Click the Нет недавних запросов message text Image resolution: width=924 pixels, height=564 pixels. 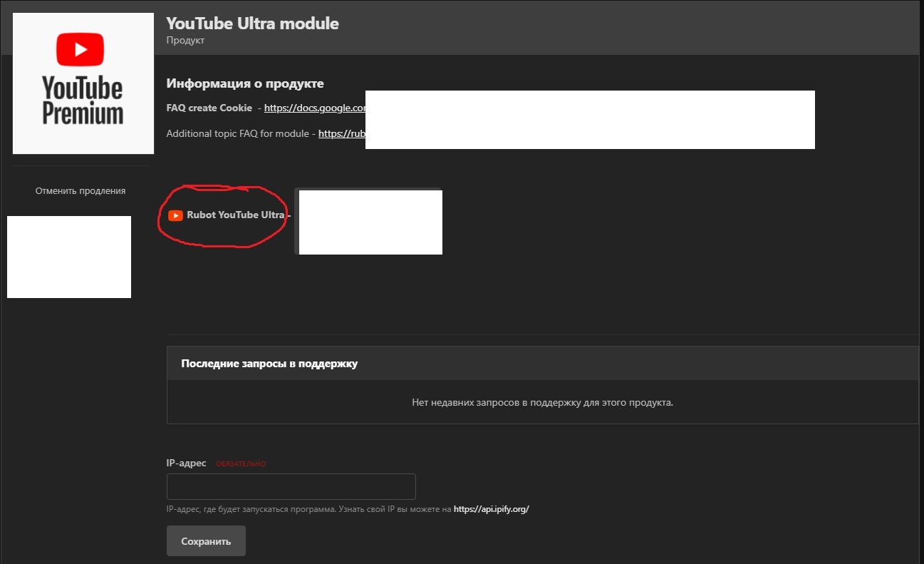pyautogui.click(x=542, y=403)
